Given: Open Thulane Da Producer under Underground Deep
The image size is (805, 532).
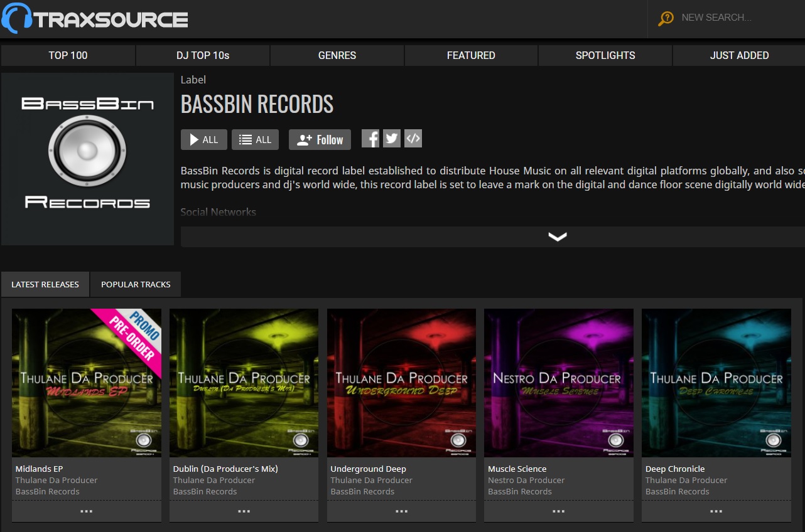Looking at the screenshot, I should click(372, 480).
